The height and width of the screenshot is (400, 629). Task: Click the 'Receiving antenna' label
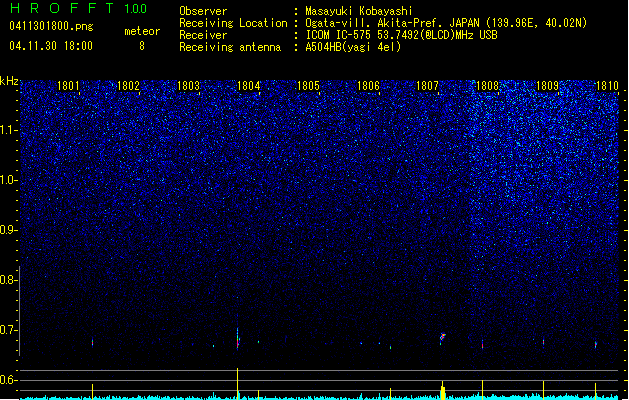click(x=230, y=47)
